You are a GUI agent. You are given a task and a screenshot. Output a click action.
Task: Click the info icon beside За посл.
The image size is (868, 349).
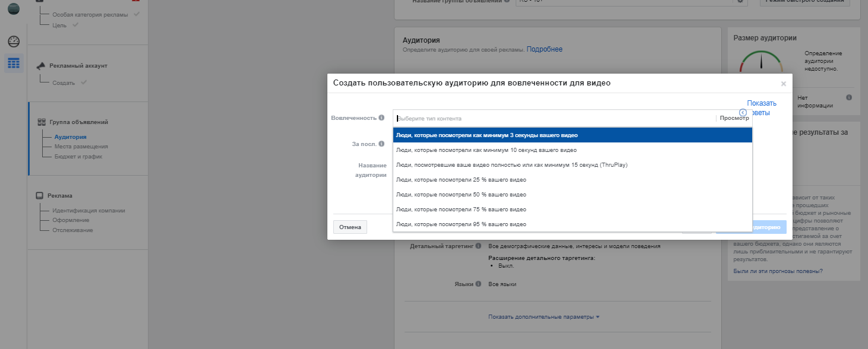(x=381, y=144)
